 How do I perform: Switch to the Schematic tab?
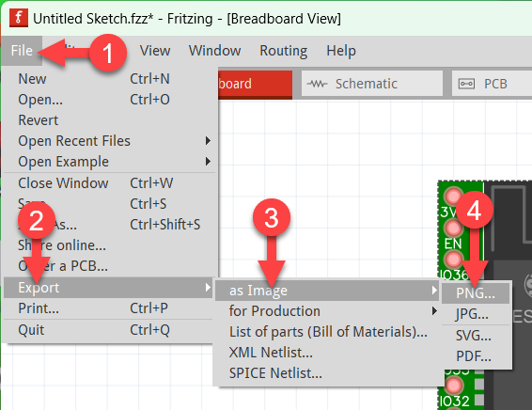(372, 84)
